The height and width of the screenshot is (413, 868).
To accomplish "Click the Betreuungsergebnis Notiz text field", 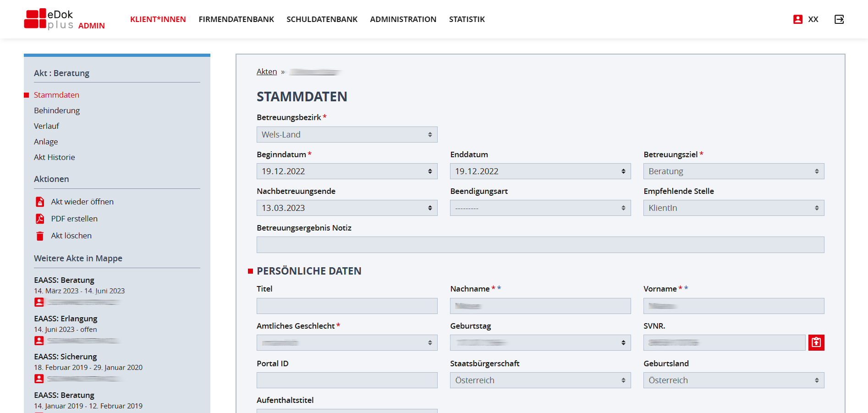I will pyautogui.click(x=540, y=245).
